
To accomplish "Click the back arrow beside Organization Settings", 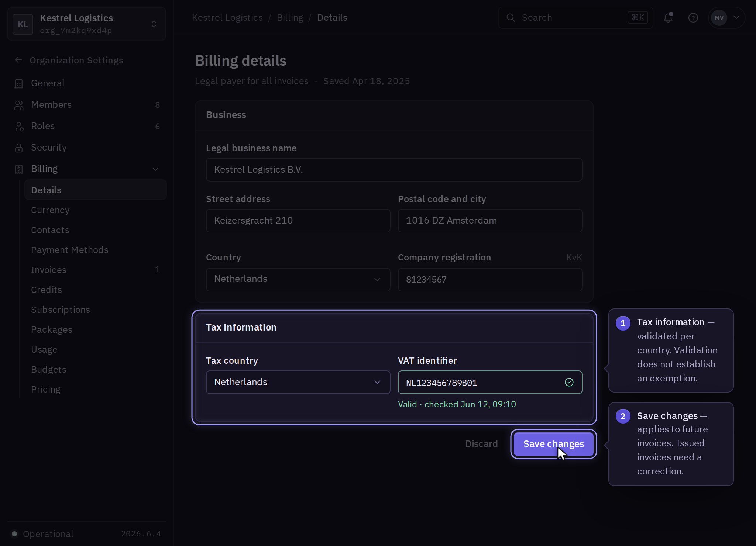I will [18, 60].
